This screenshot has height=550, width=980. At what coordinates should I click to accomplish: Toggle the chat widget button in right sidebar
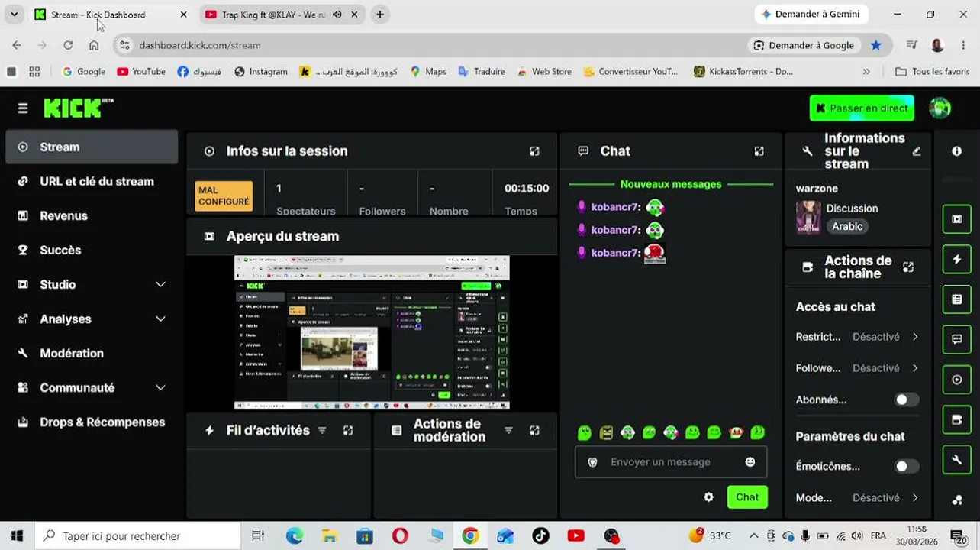957,339
